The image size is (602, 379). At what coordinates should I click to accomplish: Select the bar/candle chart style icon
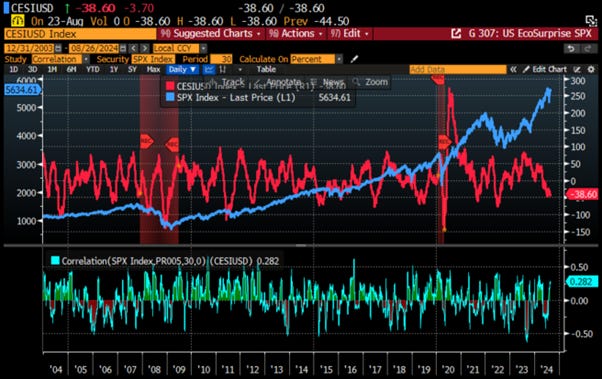point(222,70)
